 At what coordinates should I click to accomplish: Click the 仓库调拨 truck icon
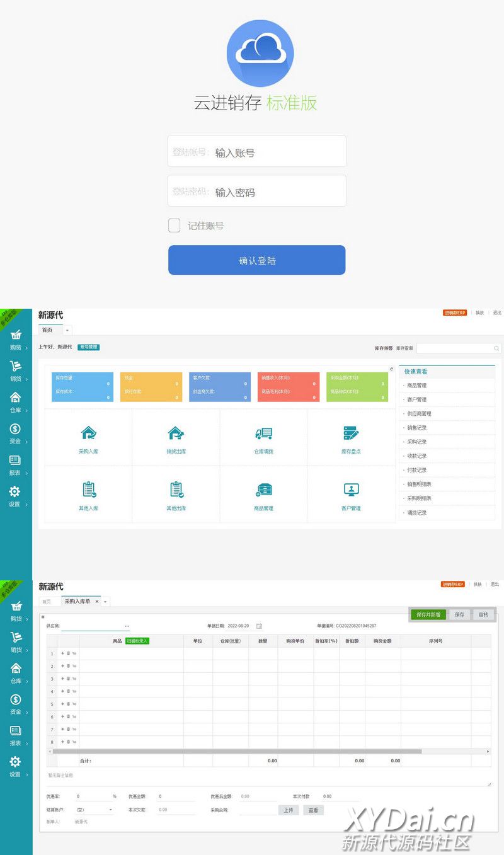263,433
